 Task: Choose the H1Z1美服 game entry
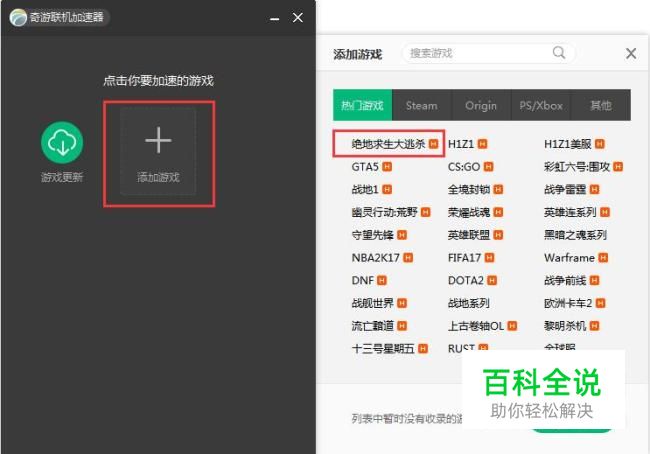pyautogui.click(x=568, y=144)
